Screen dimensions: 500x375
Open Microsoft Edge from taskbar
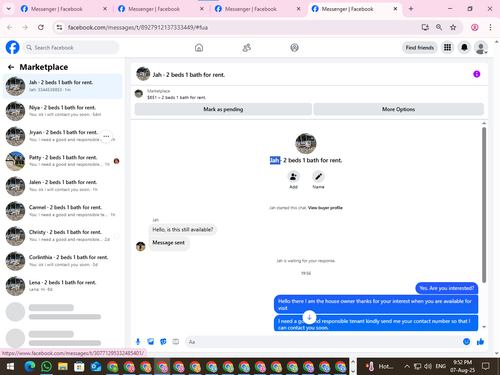[x=30, y=367]
